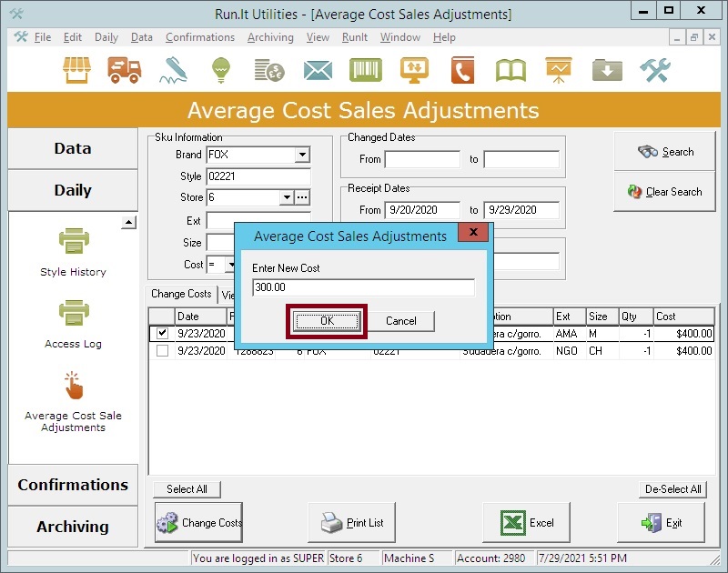Image resolution: width=728 pixels, height=573 pixels.
Task: Open the pen signature toolbar icon
Action: click(173, 70)
